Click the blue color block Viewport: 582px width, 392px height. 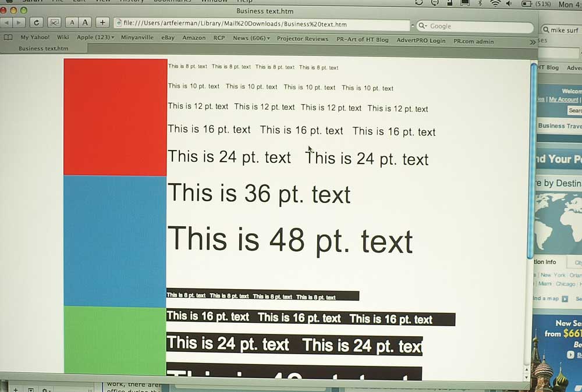click(x=115, y=241)
